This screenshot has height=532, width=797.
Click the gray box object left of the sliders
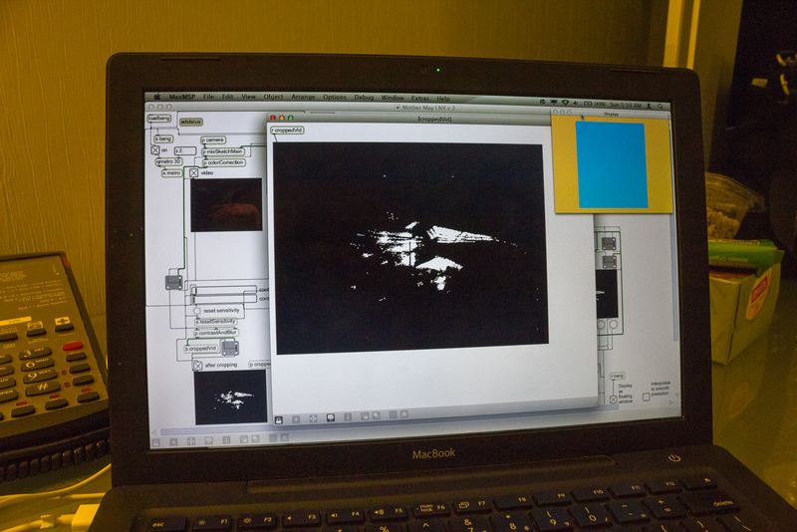[173, 282]
